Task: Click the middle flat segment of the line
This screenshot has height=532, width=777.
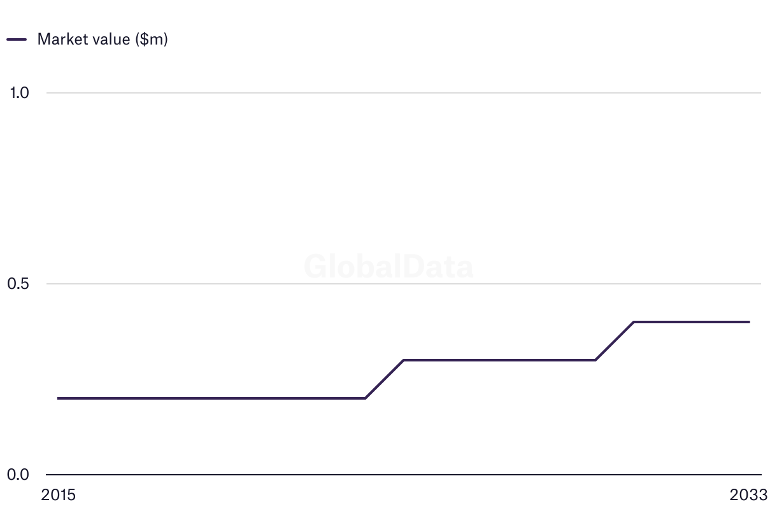Action: (500, 360)
